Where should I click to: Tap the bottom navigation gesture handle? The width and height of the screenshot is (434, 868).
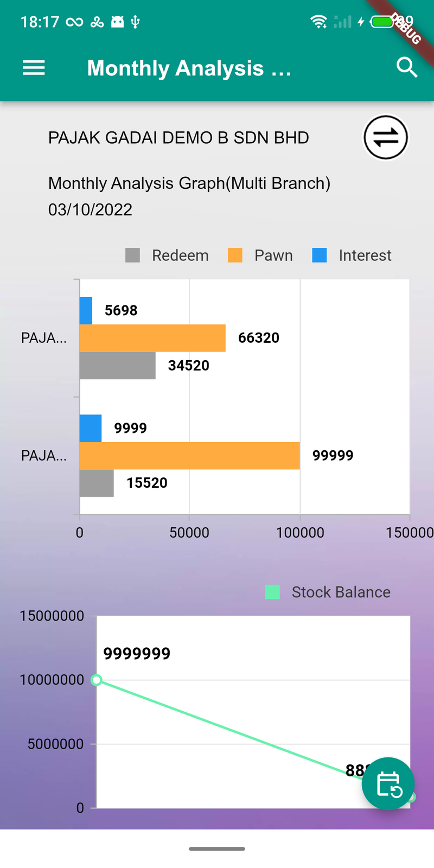click(217, 848)
